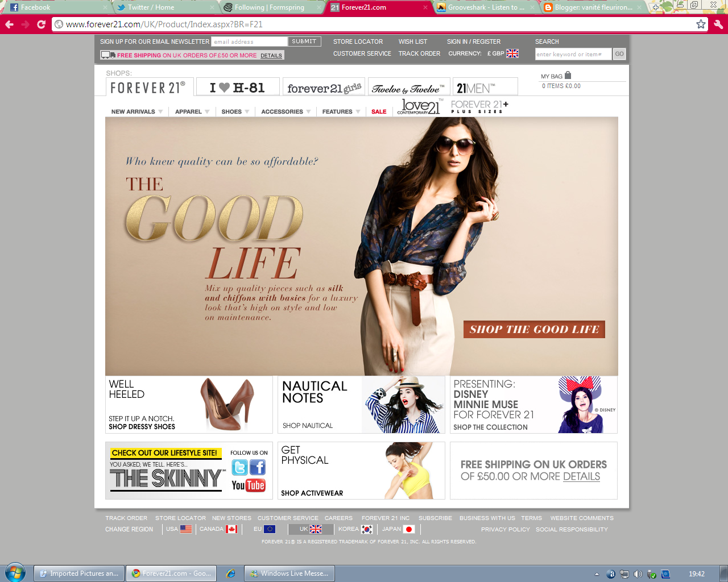Open Disney Minnie Muse collection banner
The height and width of the screenshot is (582, 728).
pyautogui.click(x=533, y=405)
